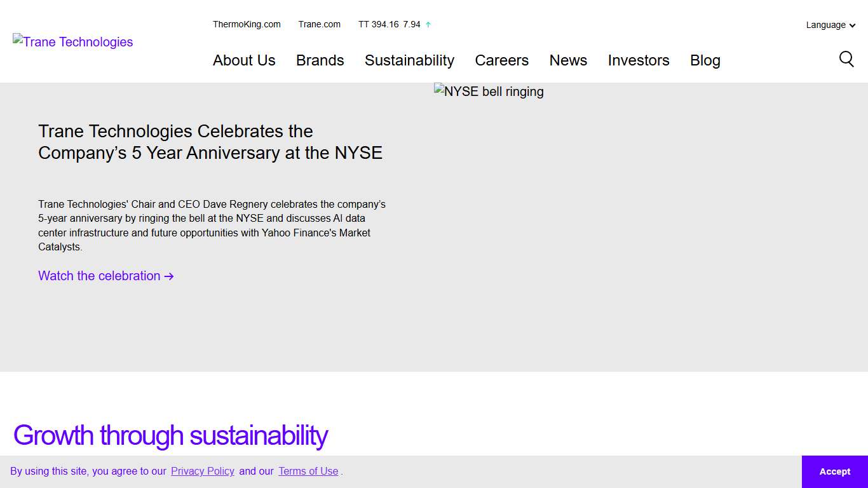Open the Investors page
The image size is (868, 488).
click(x=638, y=60)
